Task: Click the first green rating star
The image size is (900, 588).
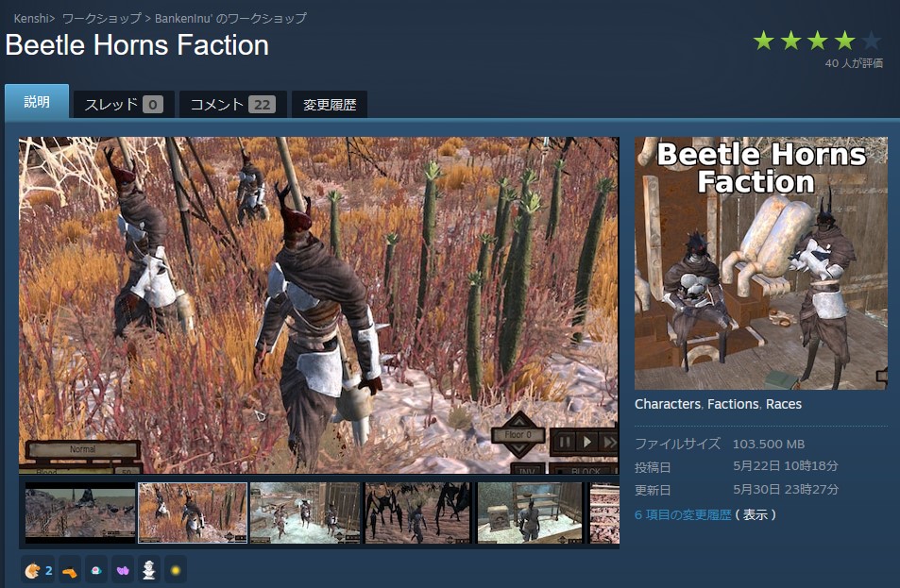Action: [764, 41]
